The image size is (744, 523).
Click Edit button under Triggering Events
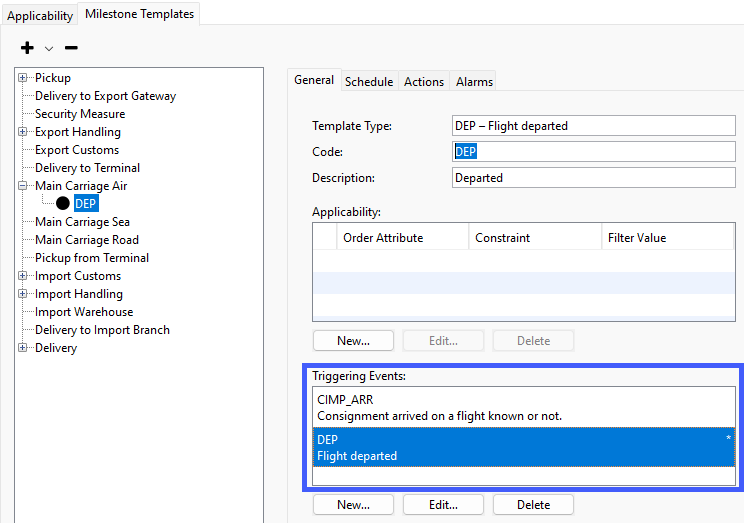443,504
